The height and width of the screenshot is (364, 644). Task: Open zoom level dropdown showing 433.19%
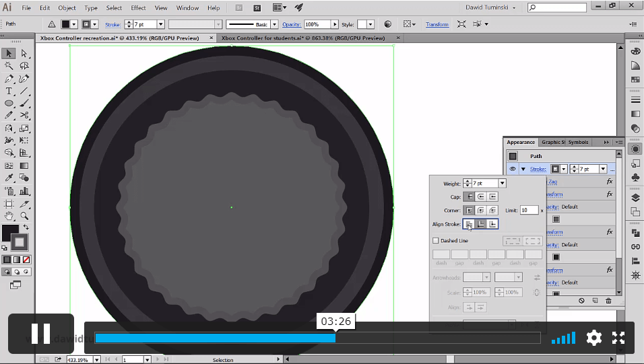(x=96, y=360)
